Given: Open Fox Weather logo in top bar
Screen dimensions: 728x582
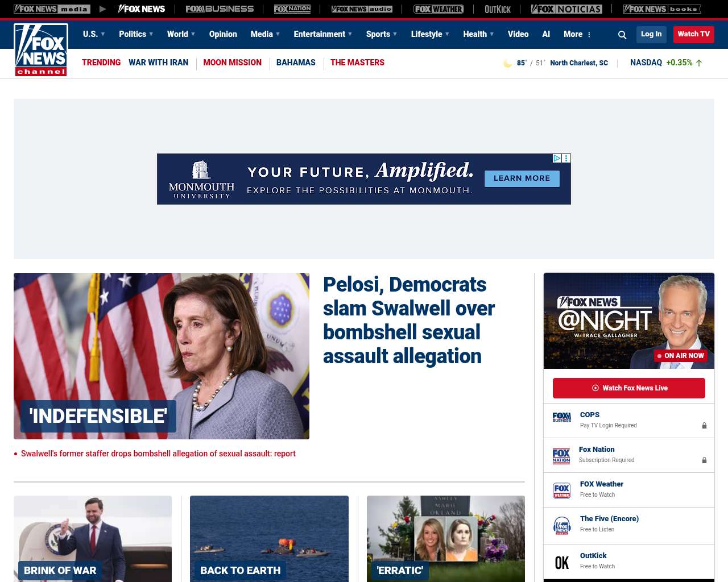Looking at the screenshot, I should click(439, 9).
